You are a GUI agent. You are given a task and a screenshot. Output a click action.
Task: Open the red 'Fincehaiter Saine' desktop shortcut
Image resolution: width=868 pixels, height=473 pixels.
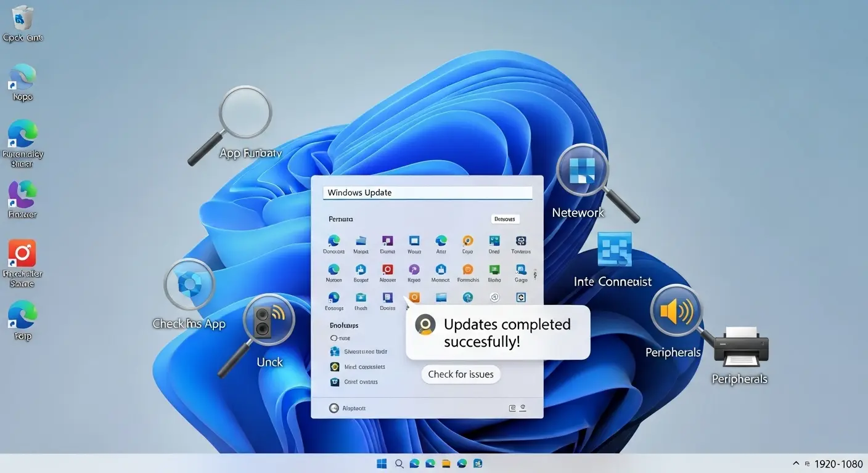[x=22, y=253]
